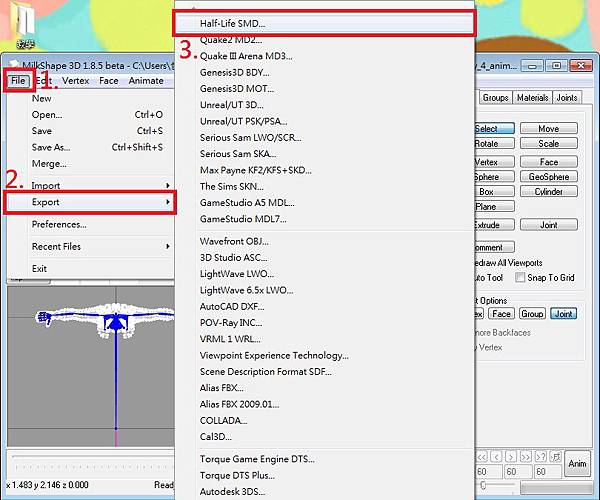The height and width of the screenshot is (500, 600).
Task: Jump to first frame with << button
Action: tap(481, 456)
